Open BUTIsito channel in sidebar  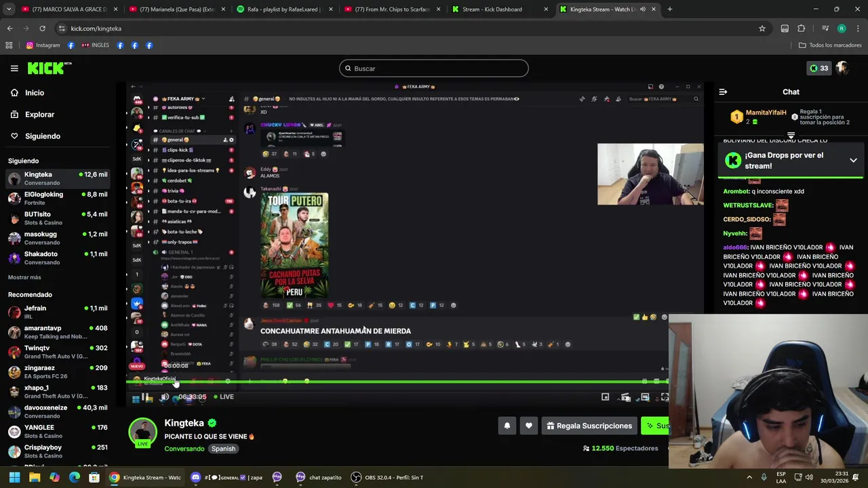coord(58,218)
